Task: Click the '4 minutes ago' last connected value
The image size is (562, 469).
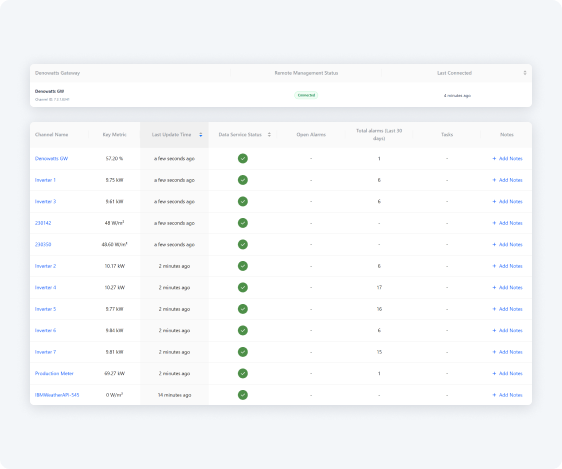Action: click(457, 96)
